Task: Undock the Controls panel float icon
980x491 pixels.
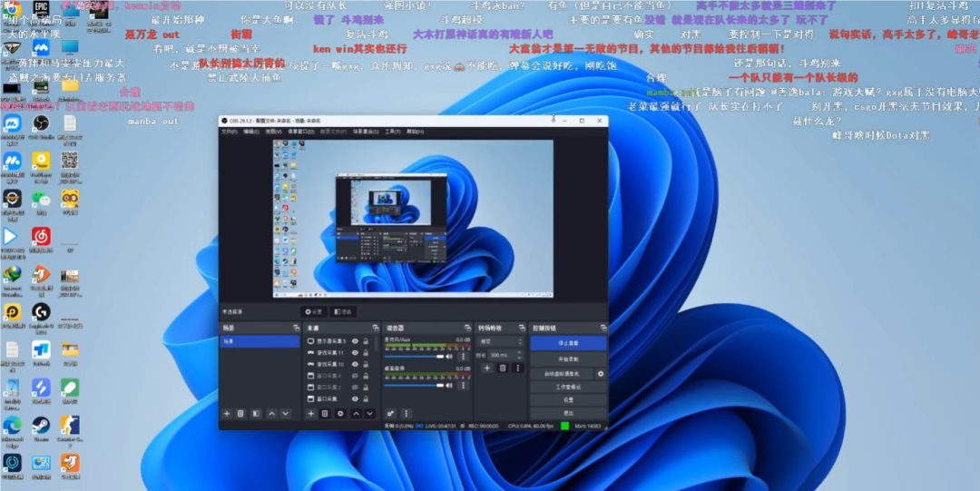Action: 603,328
